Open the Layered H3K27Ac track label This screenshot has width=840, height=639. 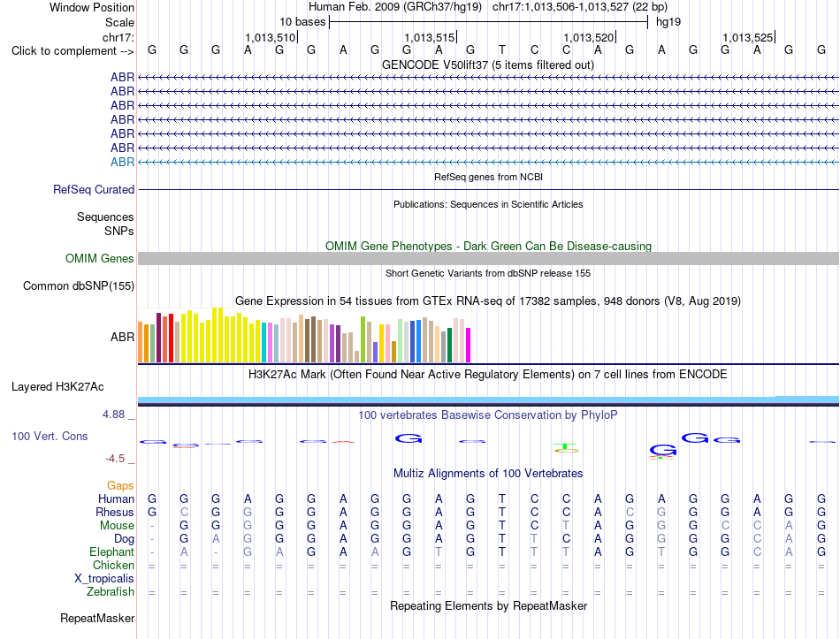[57, 387]
